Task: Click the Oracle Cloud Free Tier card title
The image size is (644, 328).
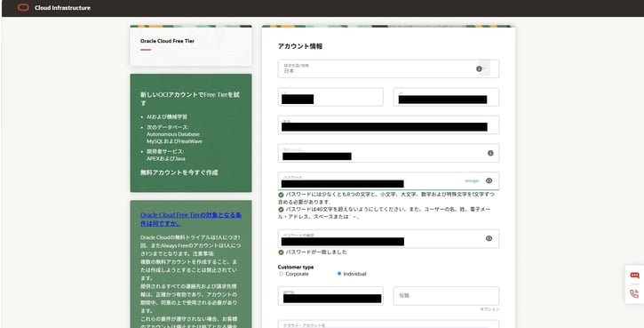Action: coord(167,41)
